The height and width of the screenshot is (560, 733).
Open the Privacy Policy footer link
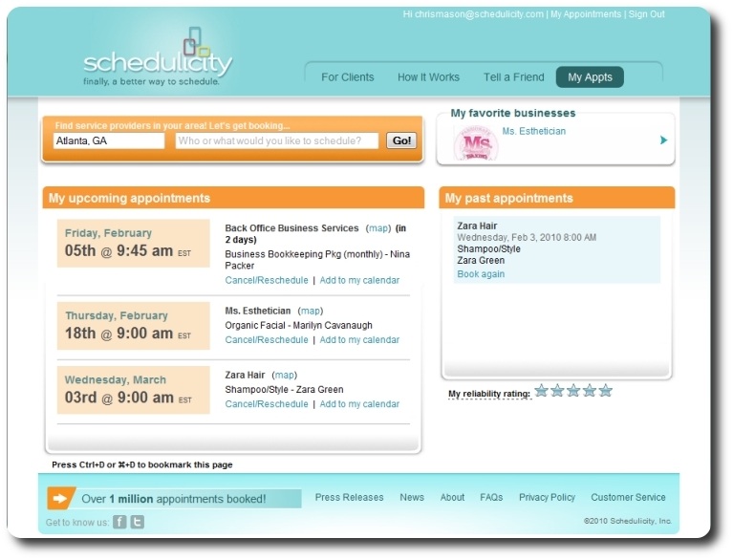click(x=547, y=497)
